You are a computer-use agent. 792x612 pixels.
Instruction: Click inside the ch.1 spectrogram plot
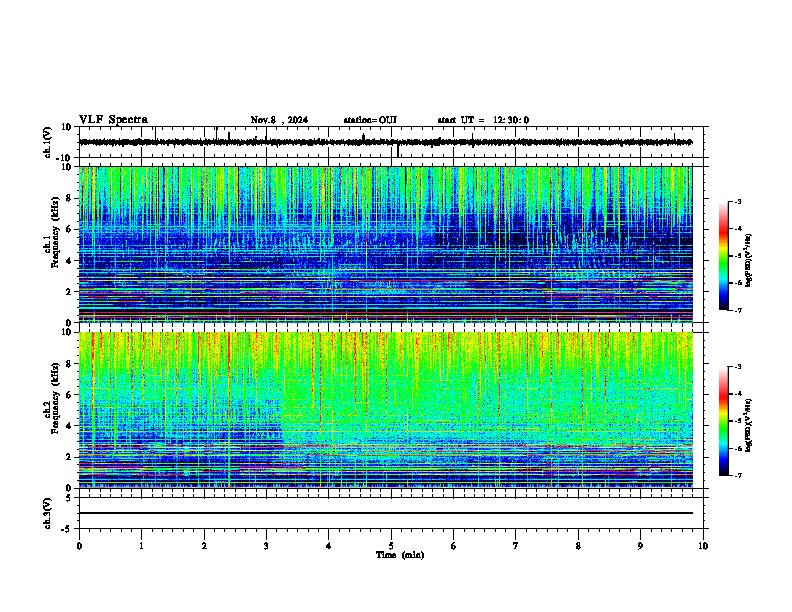(386, 244)
